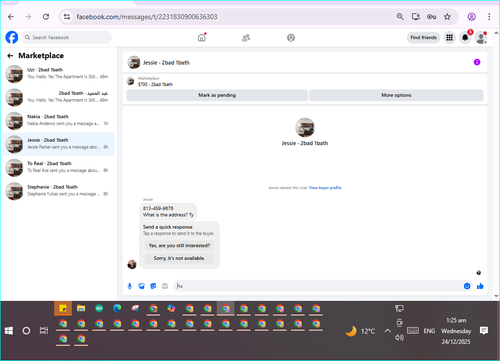Viewport: 500px width, 361px height.
Task: Open the To Real - 2bad 1bath conversation
Action: tap(59, 167)
